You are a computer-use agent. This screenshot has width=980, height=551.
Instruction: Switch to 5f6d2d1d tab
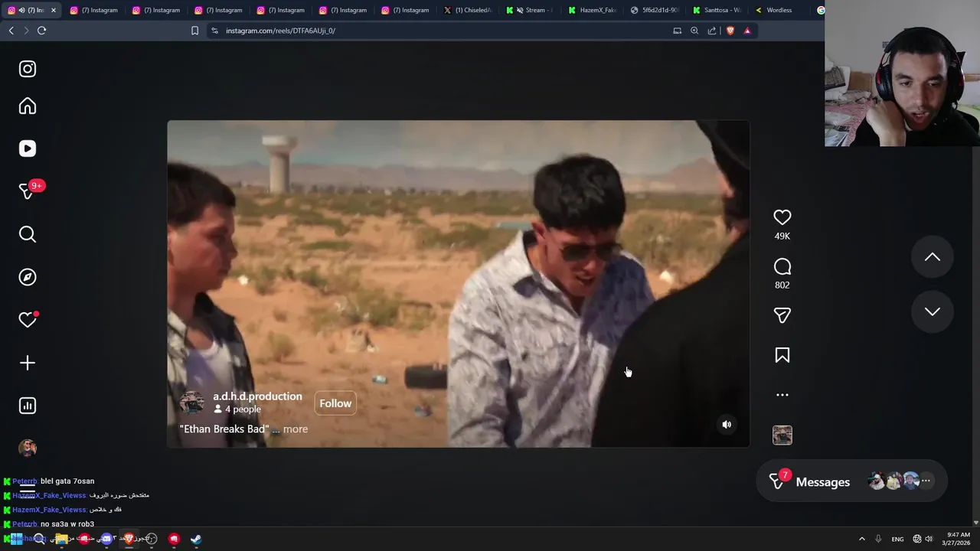[x=655, y=10]
